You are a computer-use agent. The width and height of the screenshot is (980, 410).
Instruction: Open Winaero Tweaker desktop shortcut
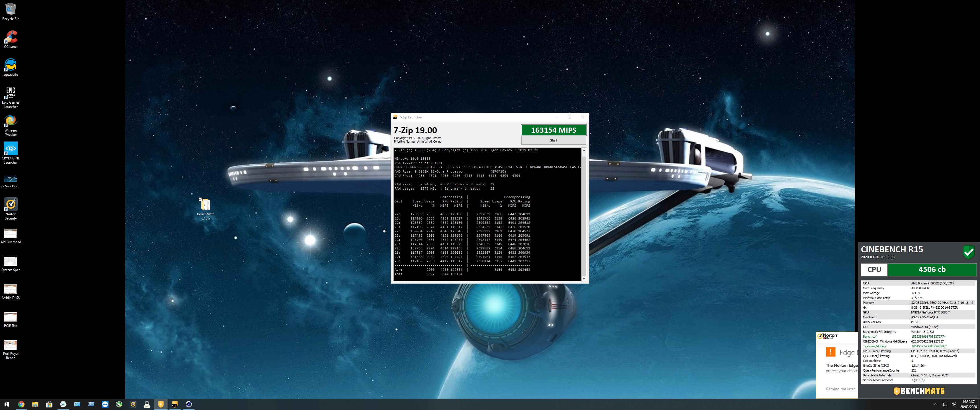point(11,126)
